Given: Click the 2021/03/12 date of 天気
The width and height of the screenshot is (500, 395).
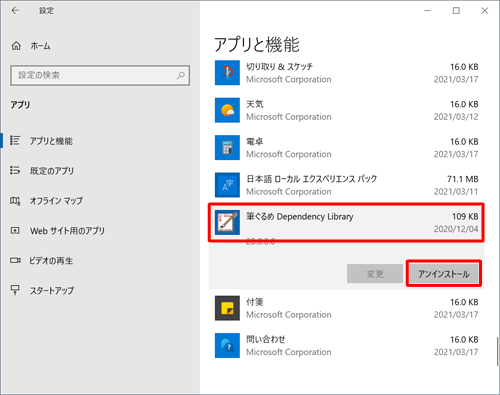Looking at the screenshot, I should (456, 117).
